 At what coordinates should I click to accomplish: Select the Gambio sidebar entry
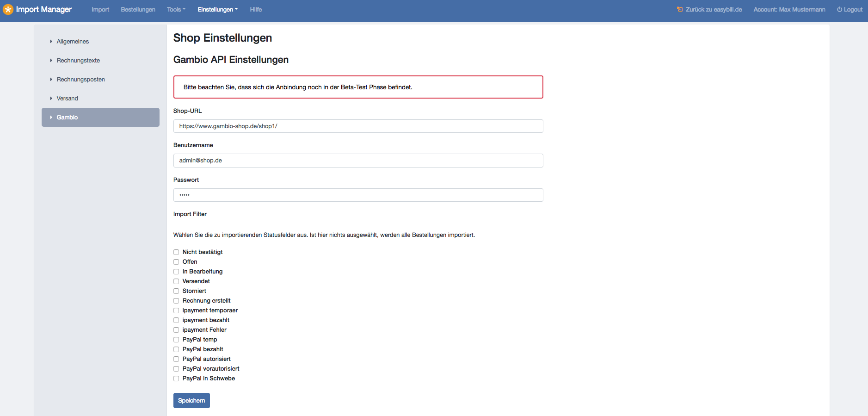click(x=100, y=118)
